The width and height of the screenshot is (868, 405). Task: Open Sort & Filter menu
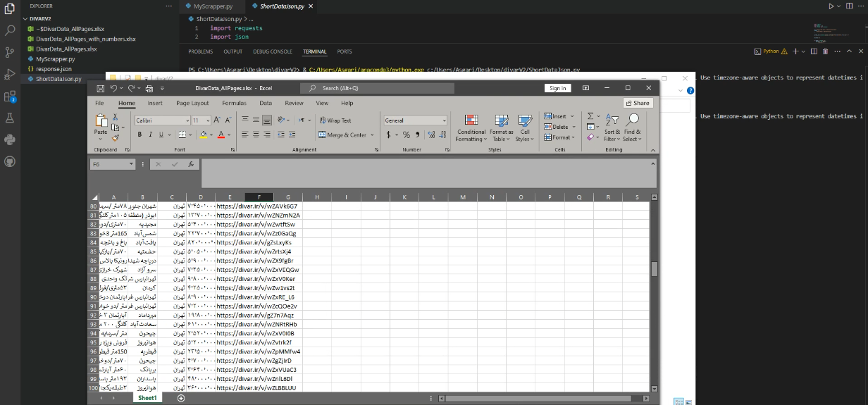click(x=612, y=127)
